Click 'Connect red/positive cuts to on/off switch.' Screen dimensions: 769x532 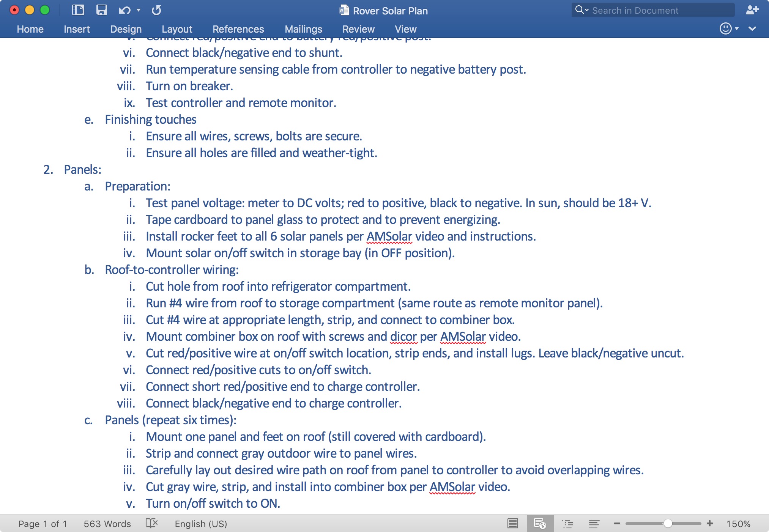pyautogui.click(x=258, y=370)
